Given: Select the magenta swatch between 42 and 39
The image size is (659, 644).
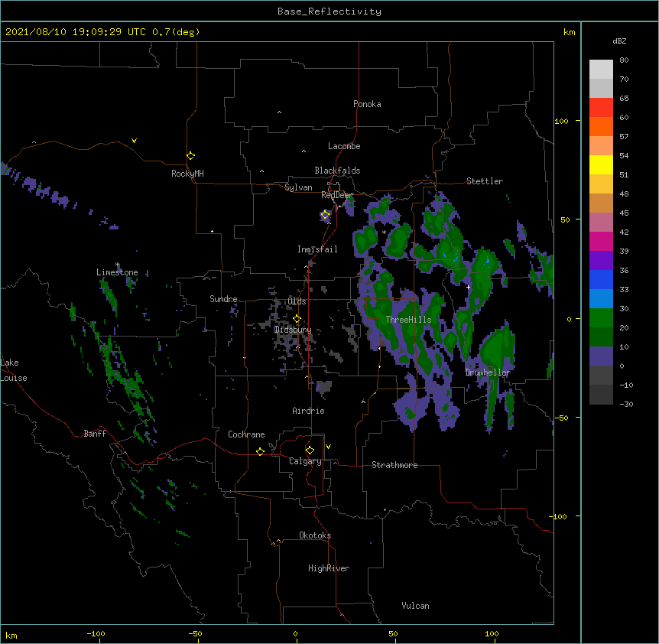Looking at the screenshot, I should tap(601, 241).
